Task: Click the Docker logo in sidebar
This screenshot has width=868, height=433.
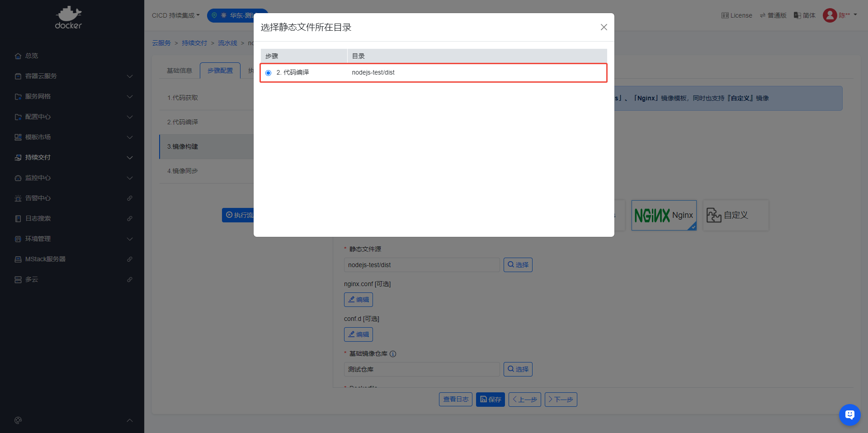Action: 68,18
